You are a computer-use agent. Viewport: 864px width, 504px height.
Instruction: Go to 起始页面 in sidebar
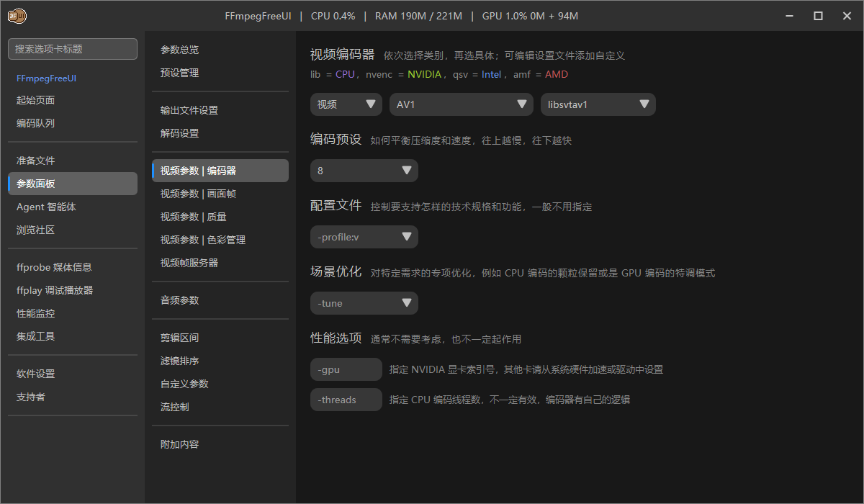click(x=73, y=100)
